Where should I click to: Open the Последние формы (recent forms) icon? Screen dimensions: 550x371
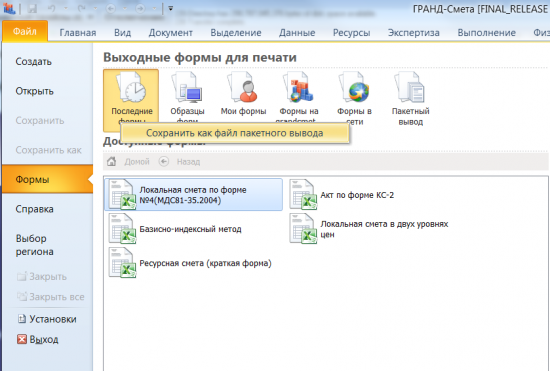point(131,87)
